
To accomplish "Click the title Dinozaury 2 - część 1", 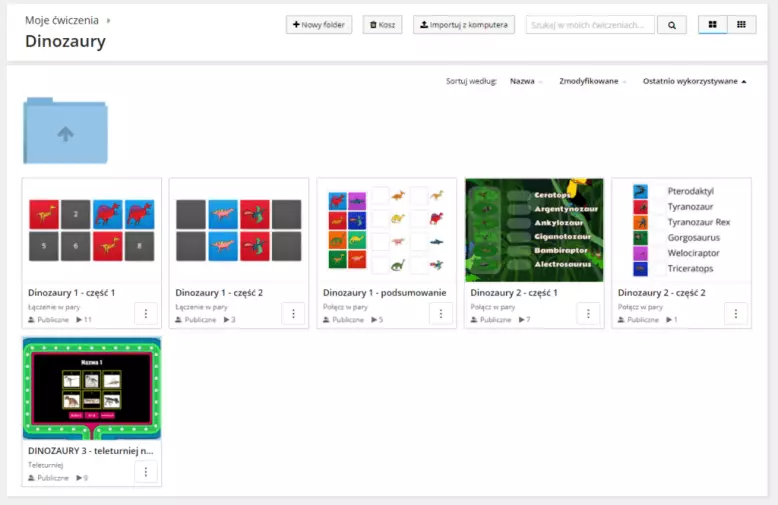I will tap(514, 293).
